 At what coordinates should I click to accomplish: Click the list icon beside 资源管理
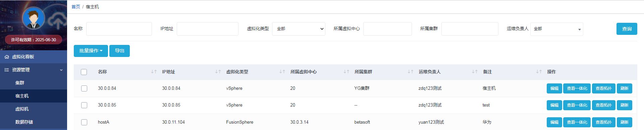[x=7, y=70]
